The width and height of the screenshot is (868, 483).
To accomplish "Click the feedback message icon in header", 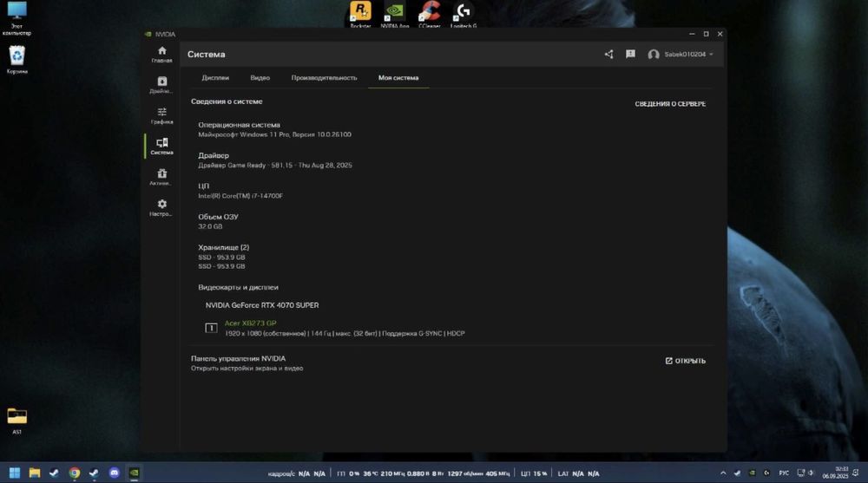I will tap(630, 55).
